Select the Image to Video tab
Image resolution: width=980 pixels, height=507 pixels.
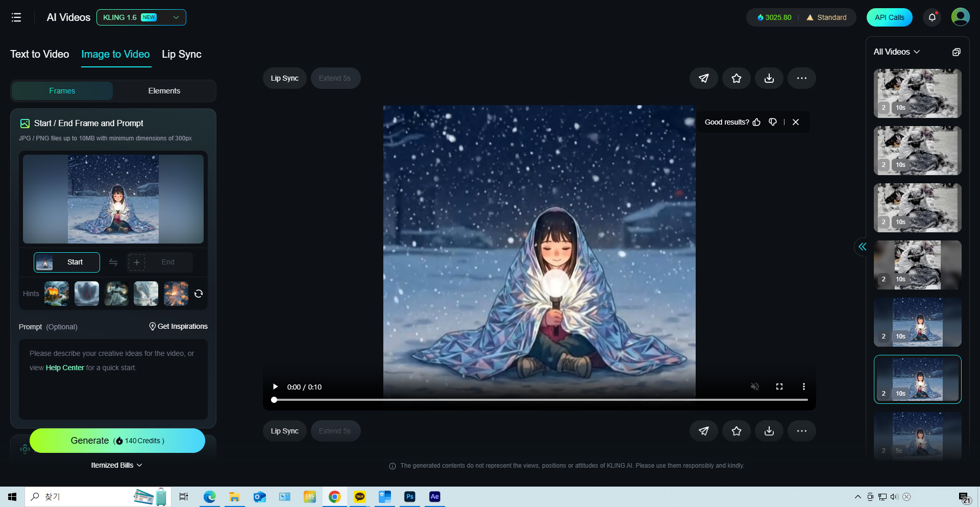coord(116,54)
